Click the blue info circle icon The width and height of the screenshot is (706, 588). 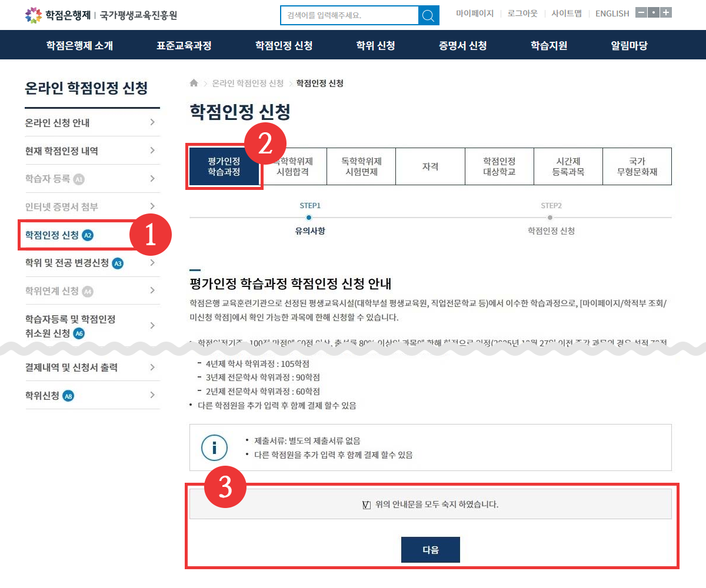click(x=214, y=448)
